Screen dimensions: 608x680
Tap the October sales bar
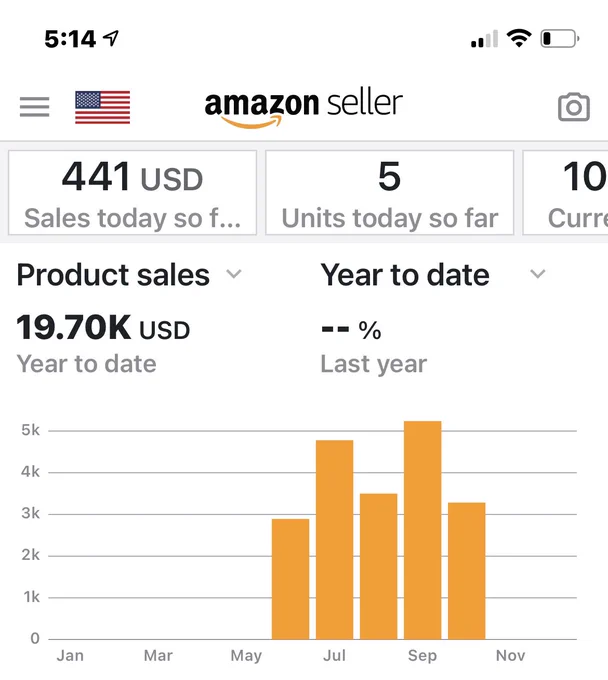click(467, 571)
